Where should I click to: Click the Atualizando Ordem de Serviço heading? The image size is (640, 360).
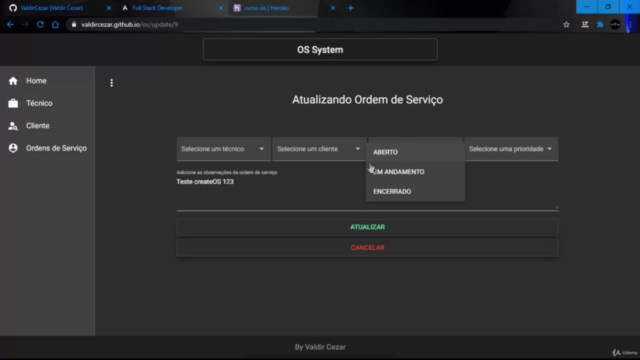[x=367, y=100]
